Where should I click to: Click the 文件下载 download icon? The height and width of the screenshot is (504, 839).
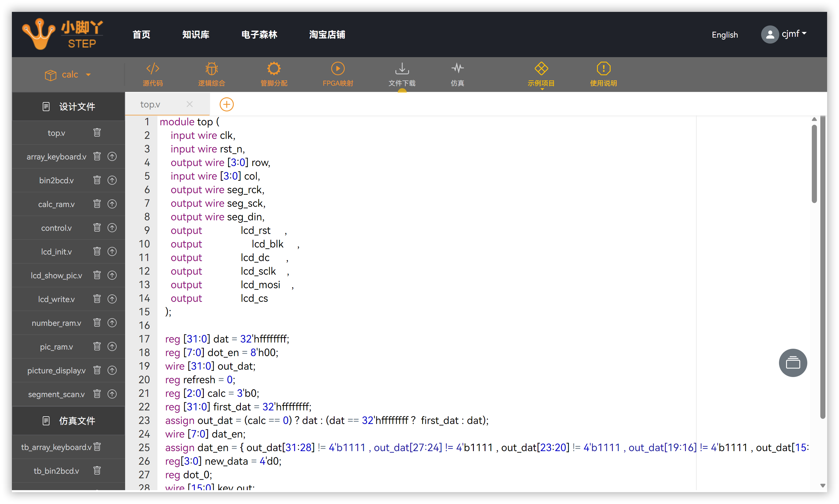[402, 69]
